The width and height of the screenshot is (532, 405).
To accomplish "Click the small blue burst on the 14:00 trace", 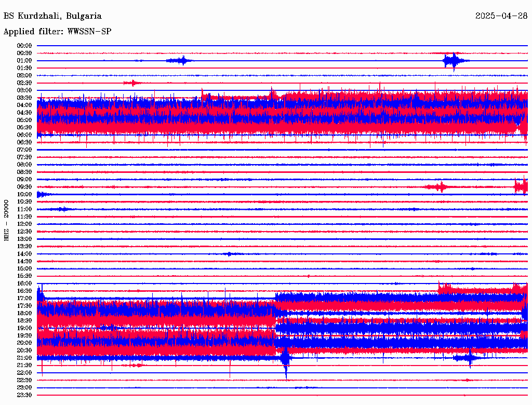I will pos(228,254).
